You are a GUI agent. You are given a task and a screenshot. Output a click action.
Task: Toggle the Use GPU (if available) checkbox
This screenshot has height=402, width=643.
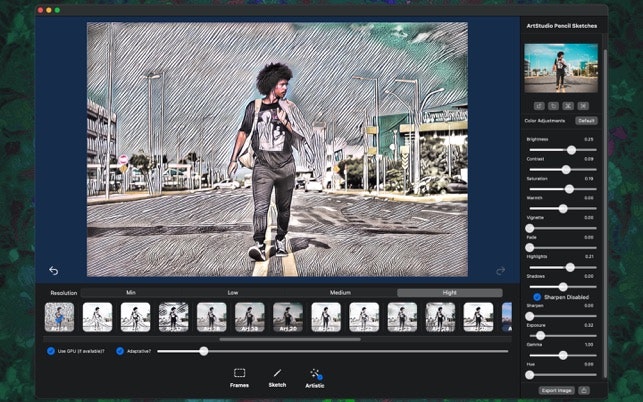coord(51,351)
